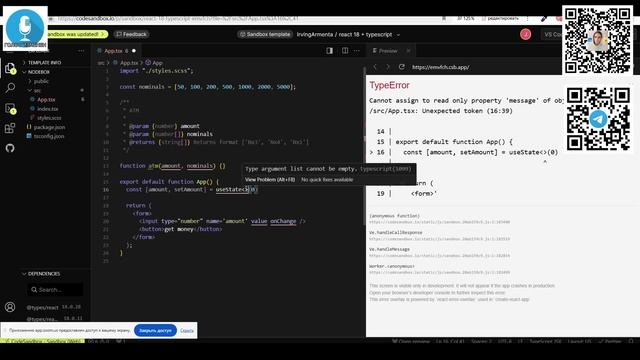The height and width of the screenshot is (360, 640).
Task: Click the Ve.handleCallResponse stack frame link
Action: click(x=440, y=239)
